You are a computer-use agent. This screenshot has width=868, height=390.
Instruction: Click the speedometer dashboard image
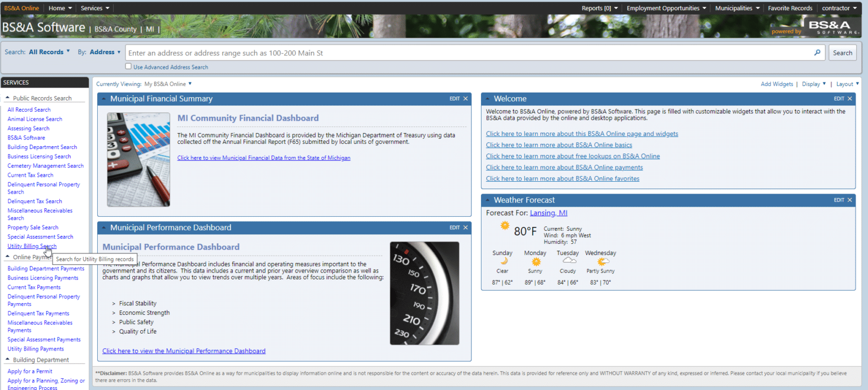coord(424,293)
